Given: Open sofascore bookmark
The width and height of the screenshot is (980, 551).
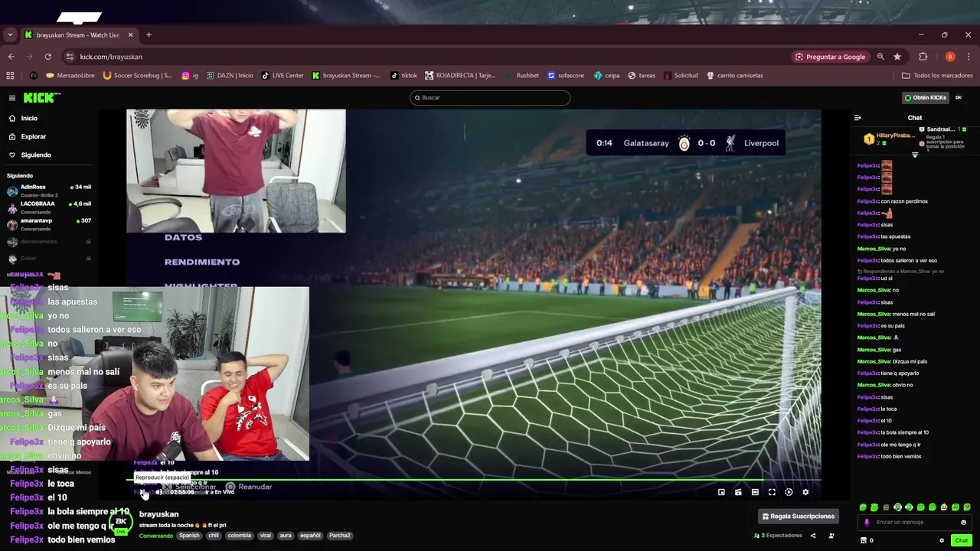Looking at the screenshot, I should point(565,75).
